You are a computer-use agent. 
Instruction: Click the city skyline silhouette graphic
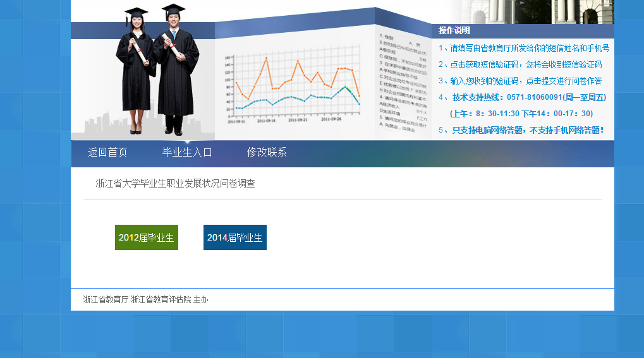101,125
